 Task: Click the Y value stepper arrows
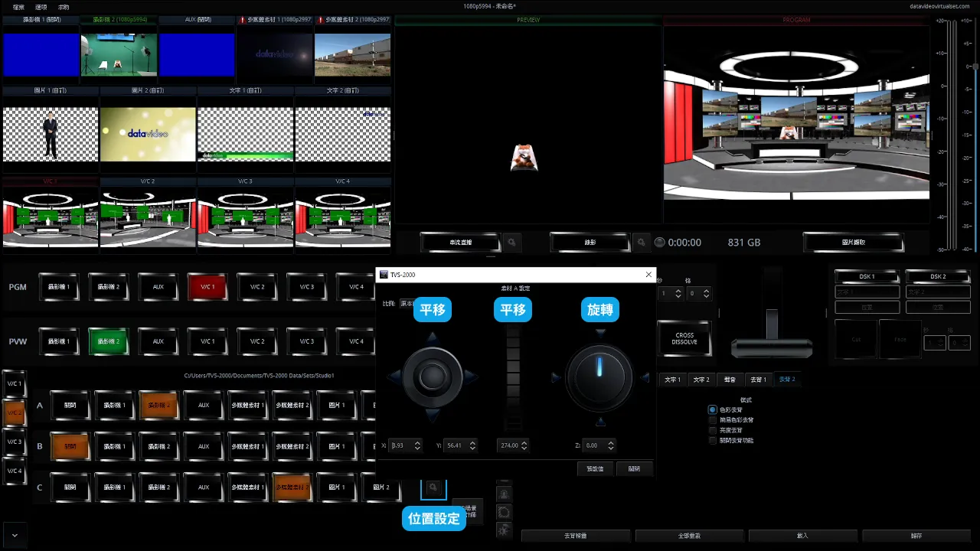pyautogui.click(x=472, y=445)
